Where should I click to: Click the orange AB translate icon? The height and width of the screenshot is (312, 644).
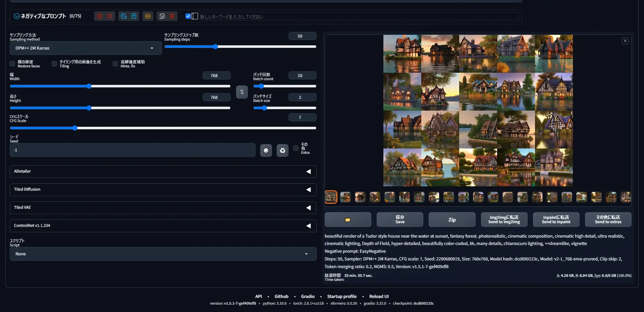[x=148, y=16]
